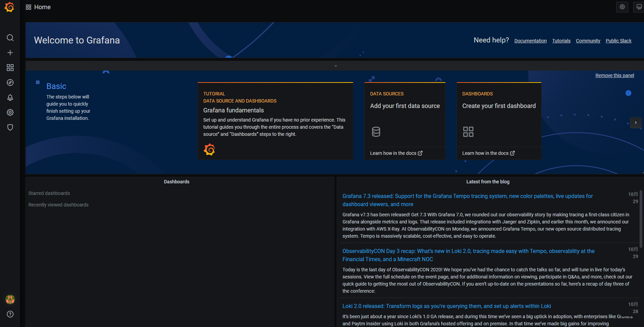Open the Loki 2.0 released blog post
Screen dimensions: 644x327
click(447, 306)
